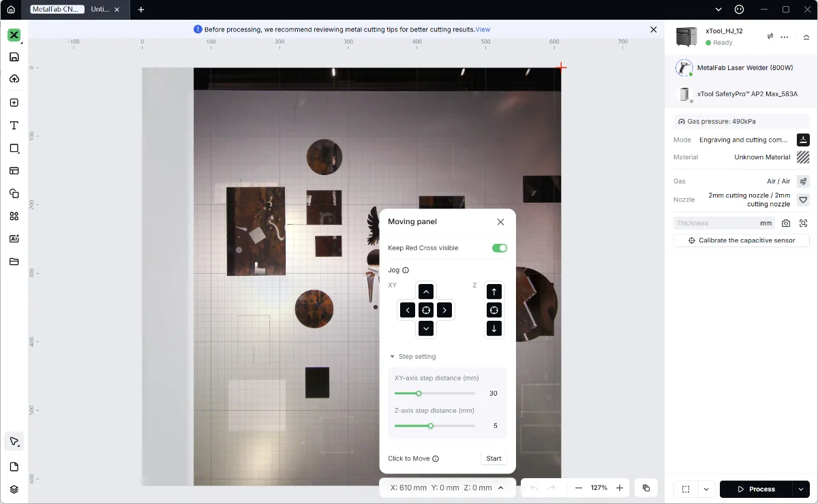
Task: Open the title bar dropdown chevron
Action: [x=718, y=10]
